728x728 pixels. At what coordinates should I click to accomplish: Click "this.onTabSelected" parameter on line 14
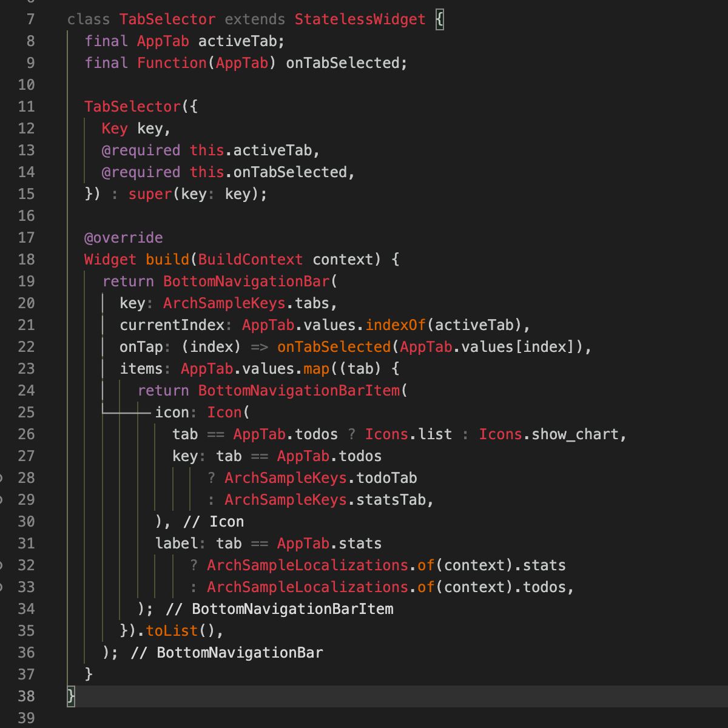268,172
